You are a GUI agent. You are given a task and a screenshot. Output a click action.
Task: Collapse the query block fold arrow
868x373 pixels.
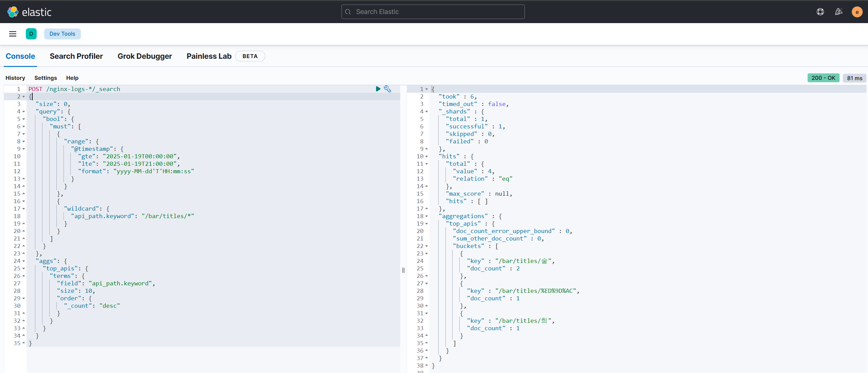[23, 112]
